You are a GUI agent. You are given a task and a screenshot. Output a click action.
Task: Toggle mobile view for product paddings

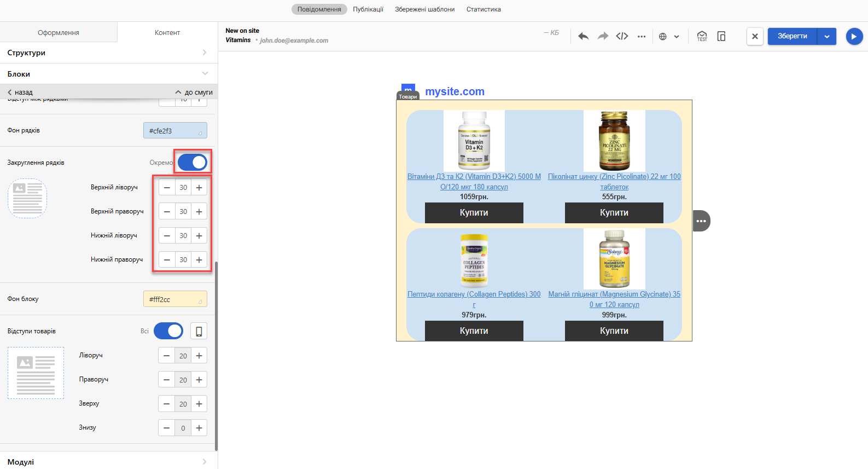point(199,331)
